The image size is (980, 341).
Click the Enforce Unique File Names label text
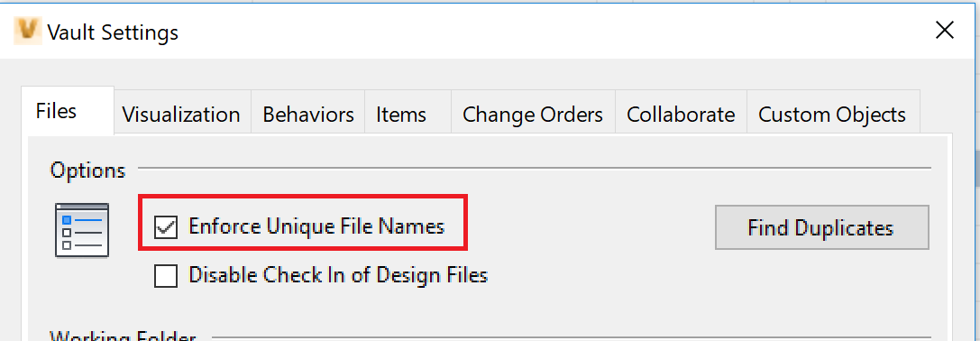316,226
